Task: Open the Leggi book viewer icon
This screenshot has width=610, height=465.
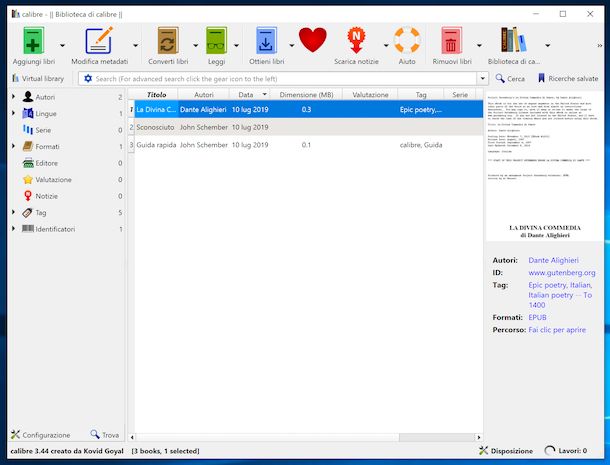Action: coord(216,40)
